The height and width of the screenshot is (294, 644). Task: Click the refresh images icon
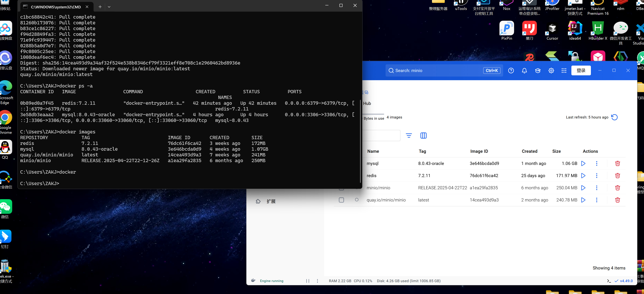pos(614,117)
